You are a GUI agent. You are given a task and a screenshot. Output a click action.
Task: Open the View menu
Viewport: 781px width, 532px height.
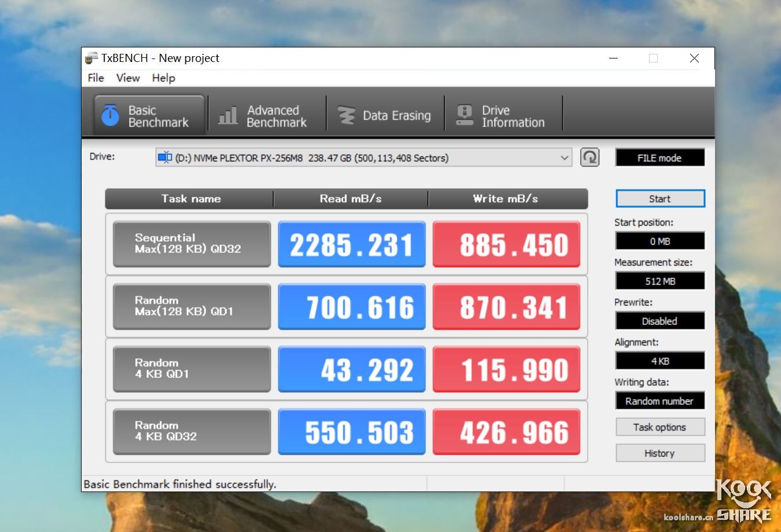point(128,78)
